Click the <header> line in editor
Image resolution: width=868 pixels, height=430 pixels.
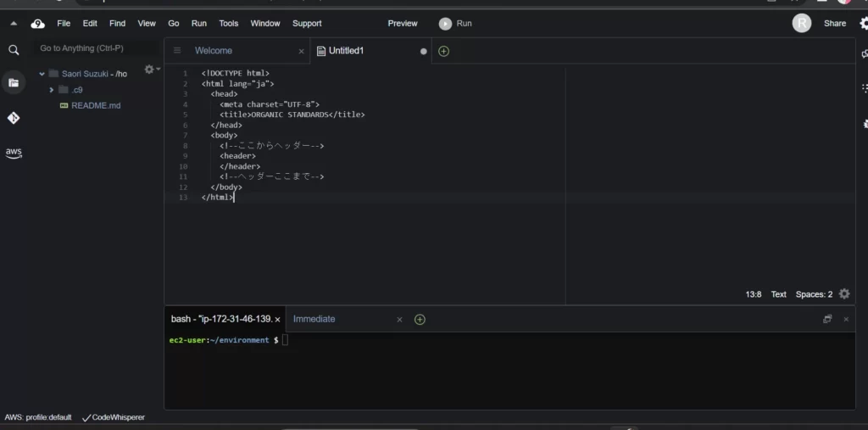pos(237,156)
